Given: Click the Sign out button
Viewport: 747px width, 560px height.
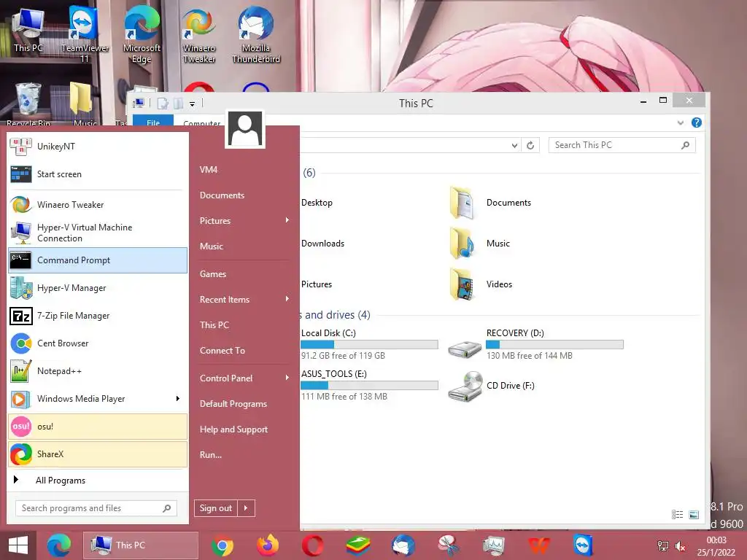Looking at the screenshot, I should (216, 508).
